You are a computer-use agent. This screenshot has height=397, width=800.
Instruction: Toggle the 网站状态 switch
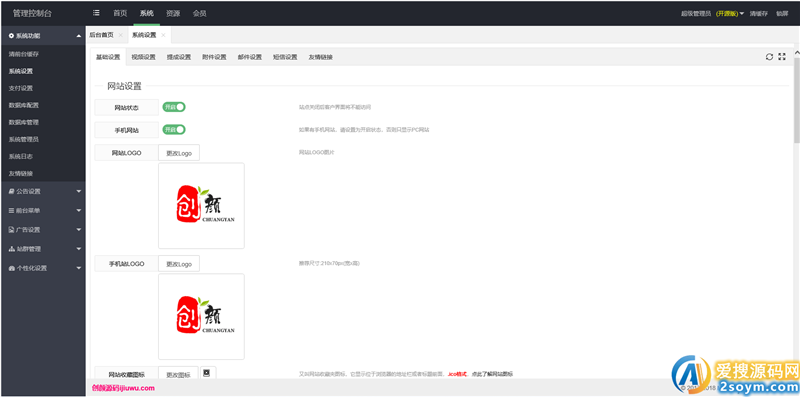click(x=173, y=107)
